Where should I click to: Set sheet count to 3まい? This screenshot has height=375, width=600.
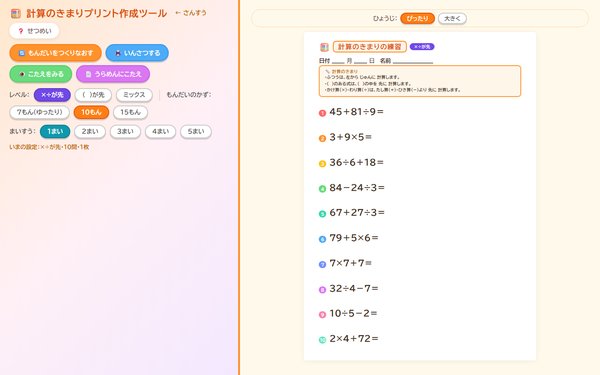[125, 131]
